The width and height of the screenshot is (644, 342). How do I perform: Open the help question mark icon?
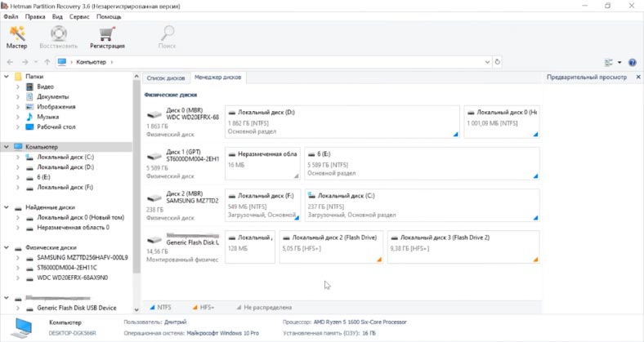pos(632,62)
